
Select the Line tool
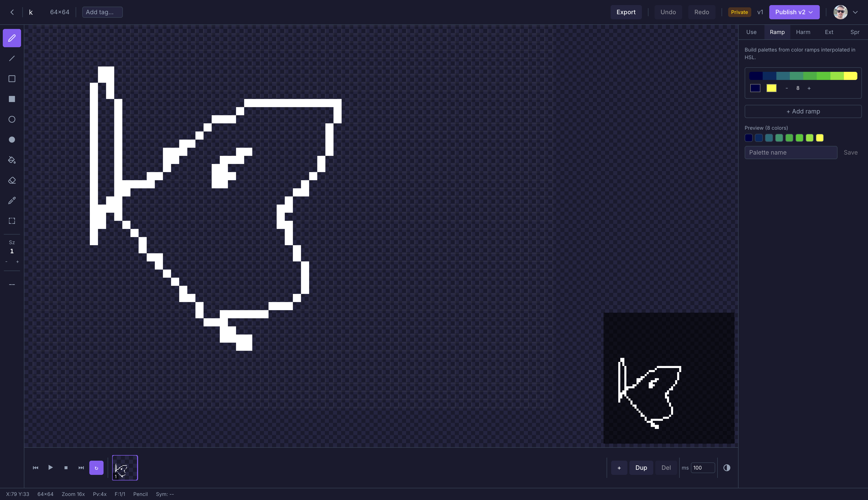coord(12,58)
